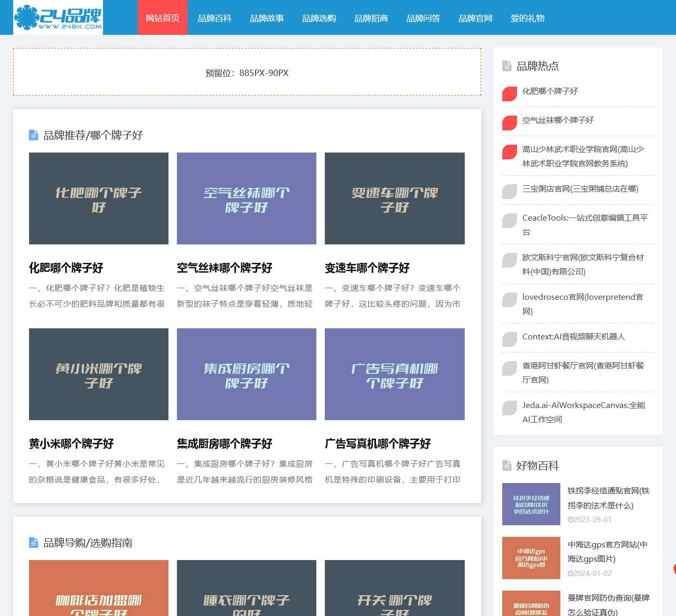Open the 品牌百科 navigation item

[215, 17]
